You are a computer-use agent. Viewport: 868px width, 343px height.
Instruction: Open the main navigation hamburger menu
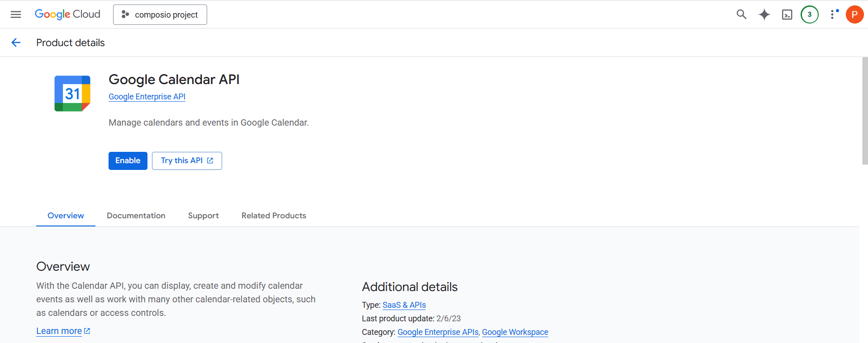16,14
